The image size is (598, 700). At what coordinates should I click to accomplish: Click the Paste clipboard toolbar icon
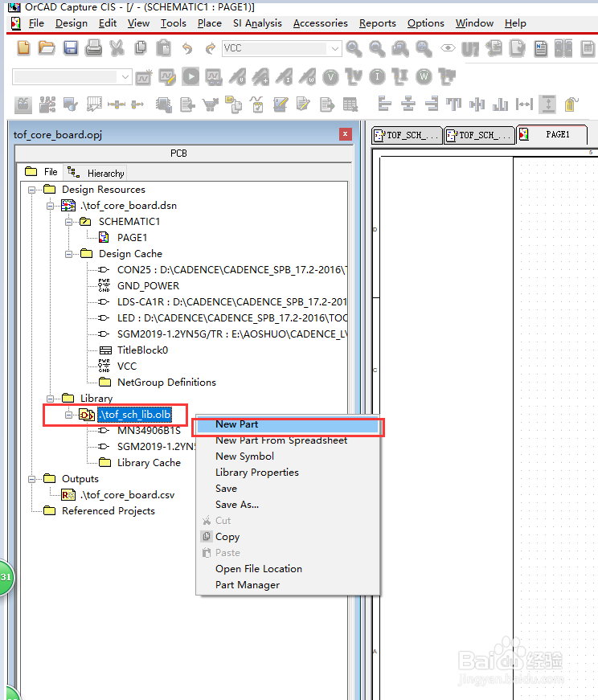click(x=163, y=47)
